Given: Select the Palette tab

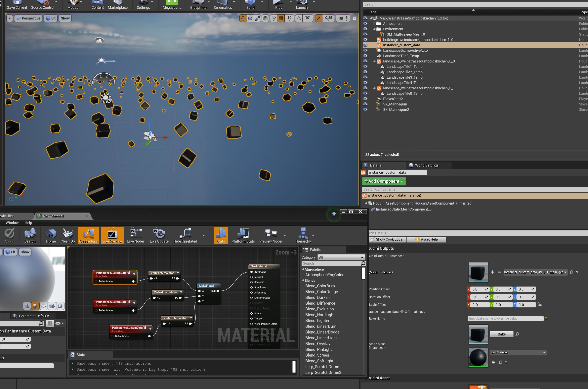Looking at the screenshot, I should (324, 250).
